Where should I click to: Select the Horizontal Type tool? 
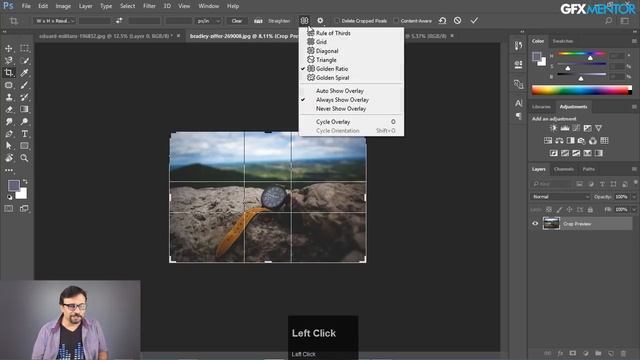(24, 134)
